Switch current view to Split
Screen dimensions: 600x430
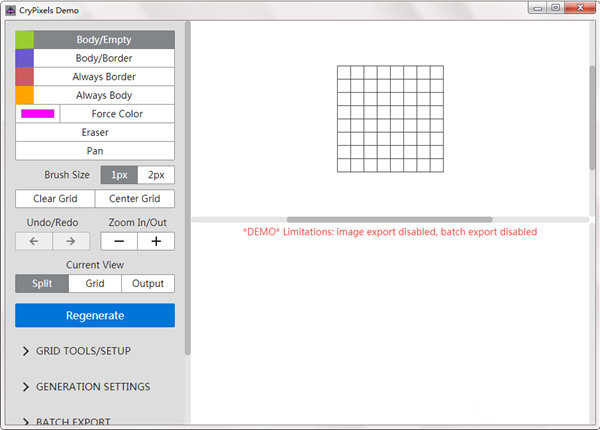(x=42, y=283)
